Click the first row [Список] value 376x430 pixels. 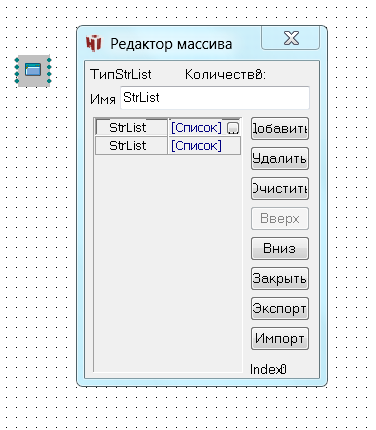(x=196, y=128)
